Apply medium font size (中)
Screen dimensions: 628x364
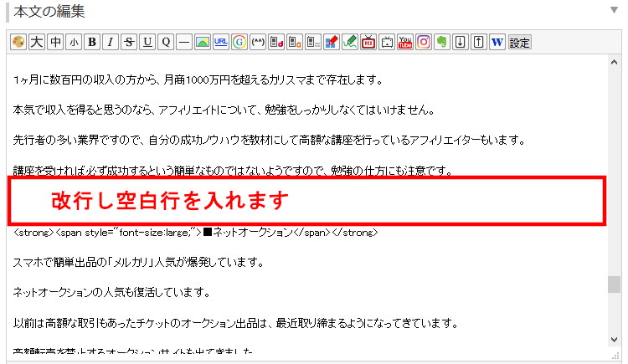click(x=55, y=42)
